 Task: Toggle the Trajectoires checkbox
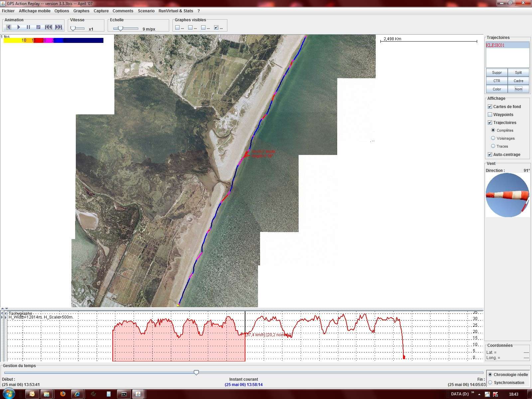pos(490,123)
